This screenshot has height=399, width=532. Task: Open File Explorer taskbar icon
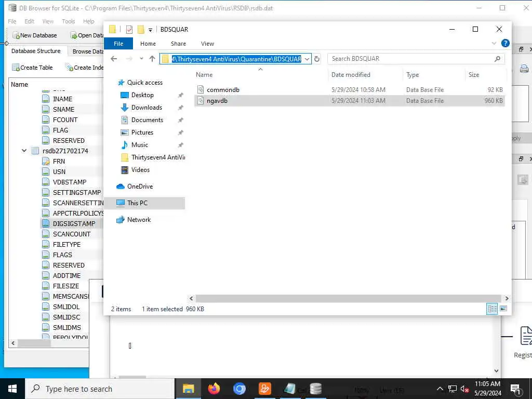[x=188, y=389]
